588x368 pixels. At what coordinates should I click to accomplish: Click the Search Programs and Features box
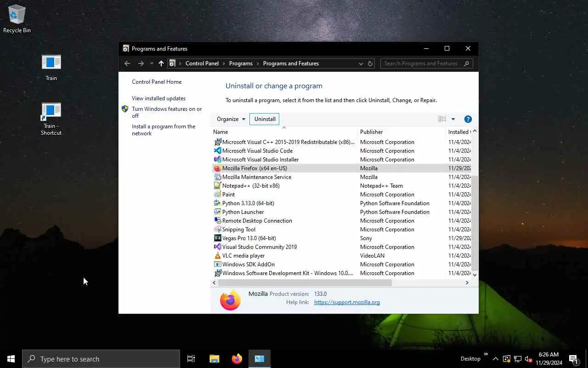(x=426, y=63)
